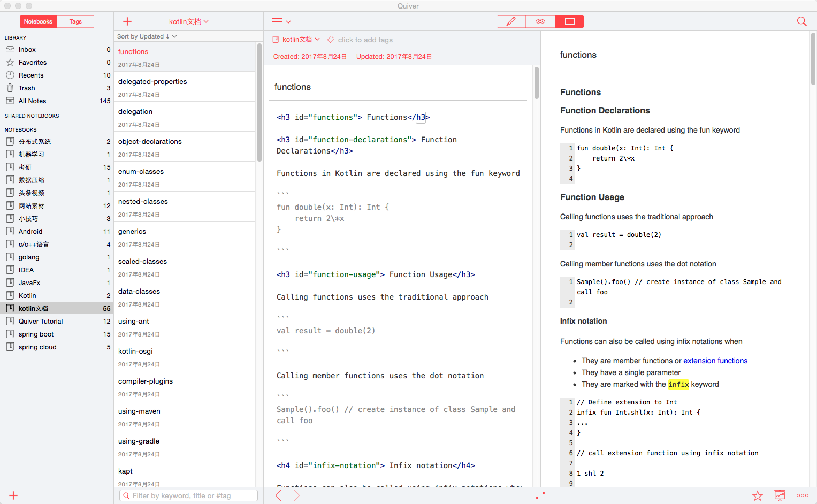The height and width of the screenshot is (504, 817).
Task: Open the using-ant note
Action: click(185, 326)
